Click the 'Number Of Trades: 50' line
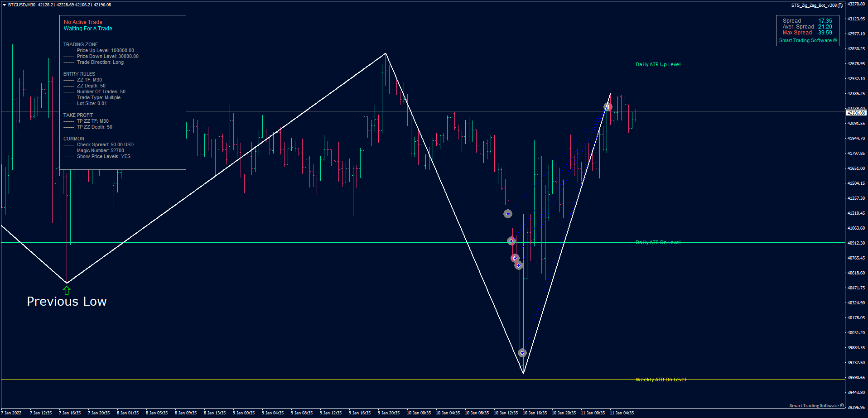Screen dimensions: 868x418 coord(101,91)
